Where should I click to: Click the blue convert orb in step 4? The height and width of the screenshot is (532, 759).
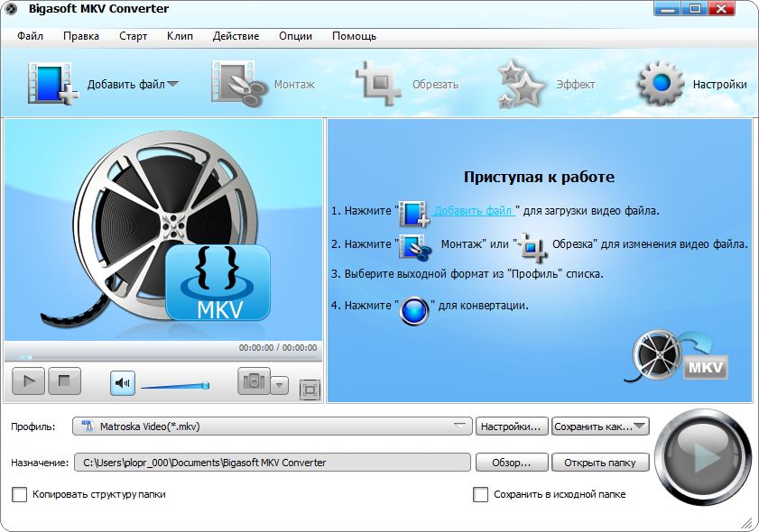[414, 311]
